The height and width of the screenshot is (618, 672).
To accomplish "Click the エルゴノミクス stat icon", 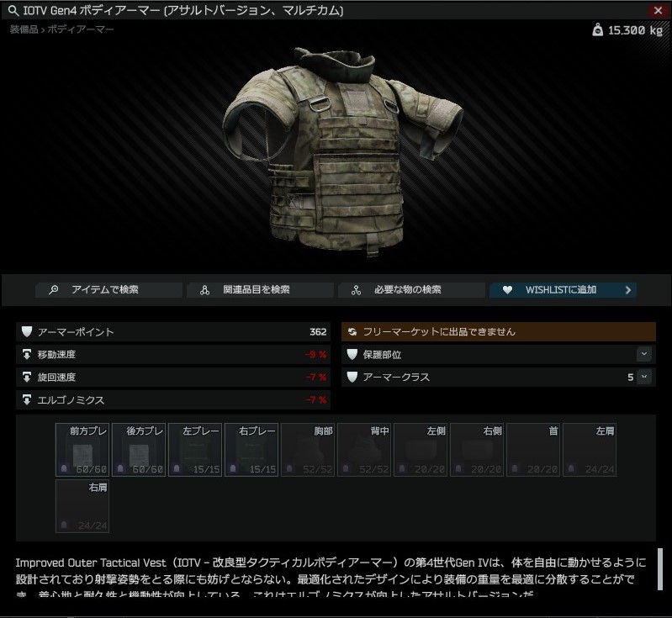I will (x=27, y=400).
